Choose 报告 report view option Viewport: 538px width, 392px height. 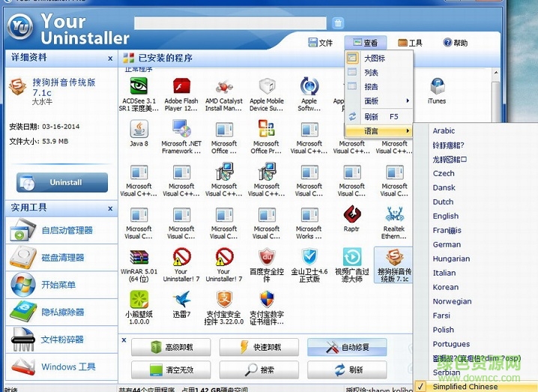click(379, 86)
